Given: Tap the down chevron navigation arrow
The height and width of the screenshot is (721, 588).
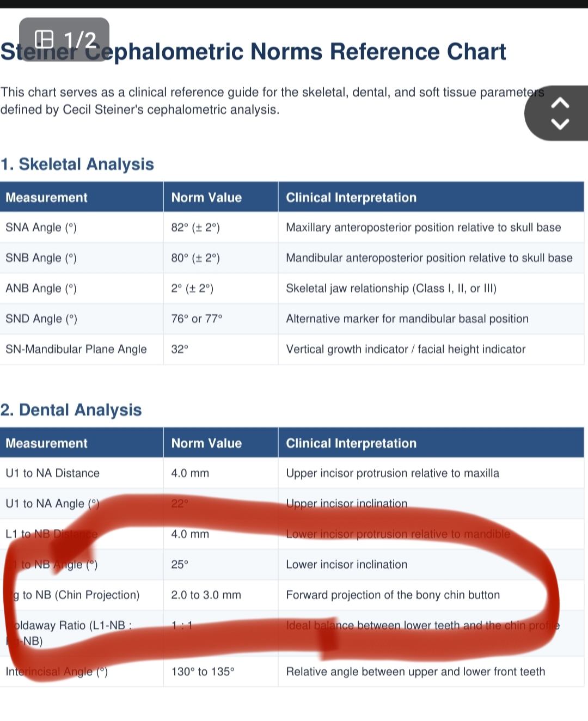Looking at the screenshot, I should (560, 124).
